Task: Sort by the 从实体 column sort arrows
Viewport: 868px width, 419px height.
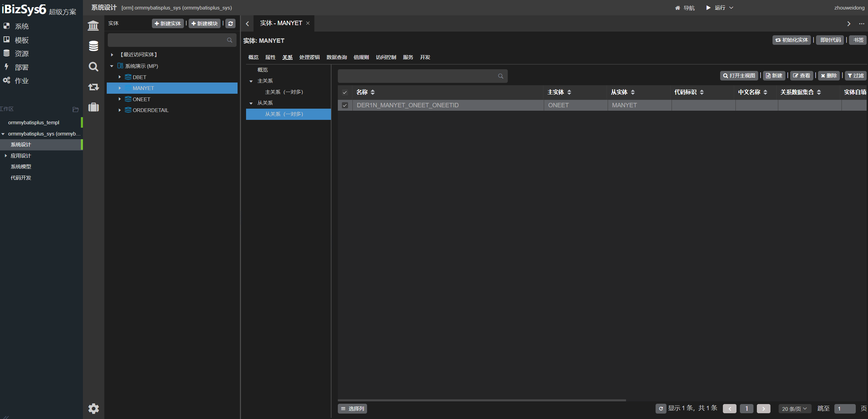Action: (633, 92)
